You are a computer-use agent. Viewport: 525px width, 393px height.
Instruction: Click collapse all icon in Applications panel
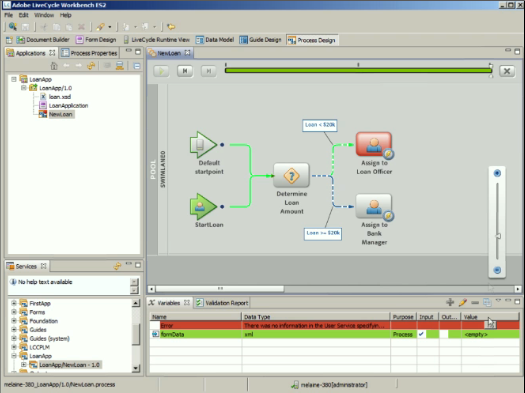click(x=137, y=66)
